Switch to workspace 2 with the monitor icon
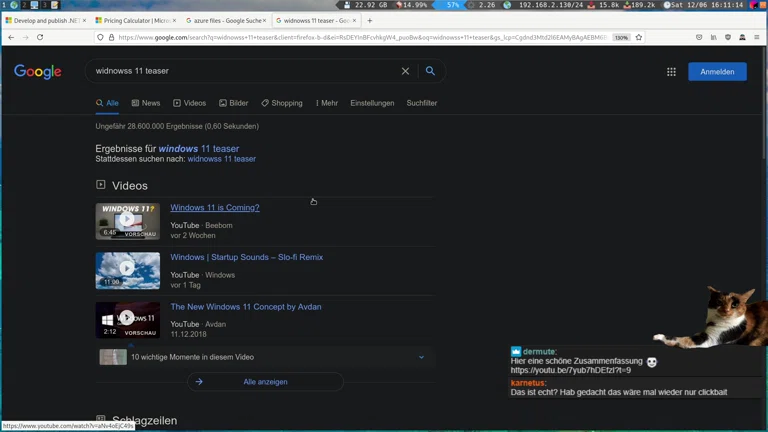The height and width of the screenshot is (432, 768). pos(34,5)
